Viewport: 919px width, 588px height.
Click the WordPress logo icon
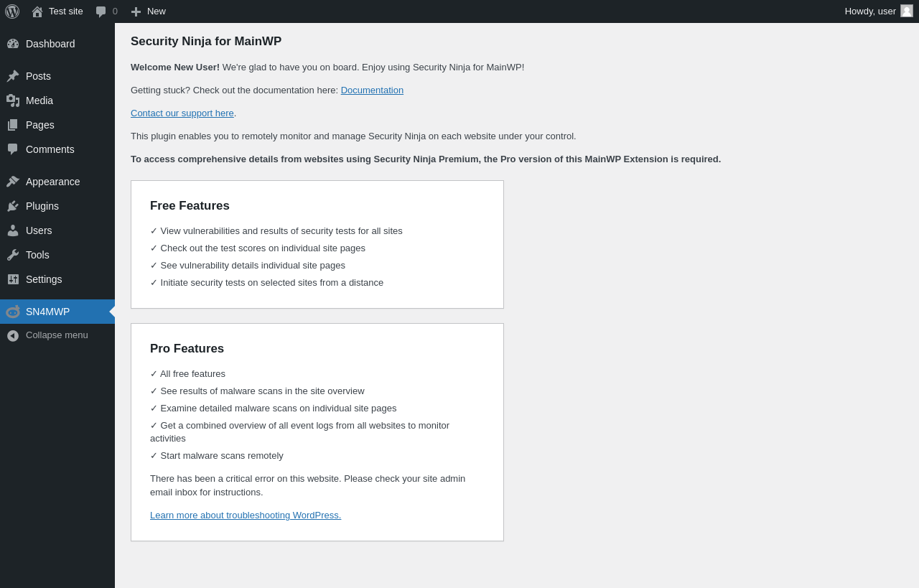pos(12,11)
